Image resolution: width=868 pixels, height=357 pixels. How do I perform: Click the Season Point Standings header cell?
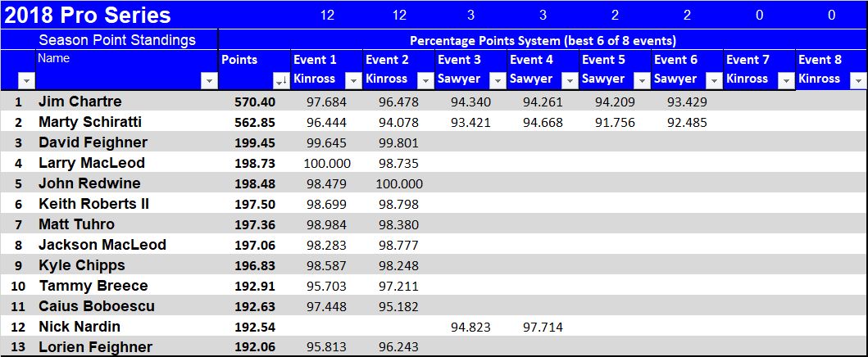[117, 40]
